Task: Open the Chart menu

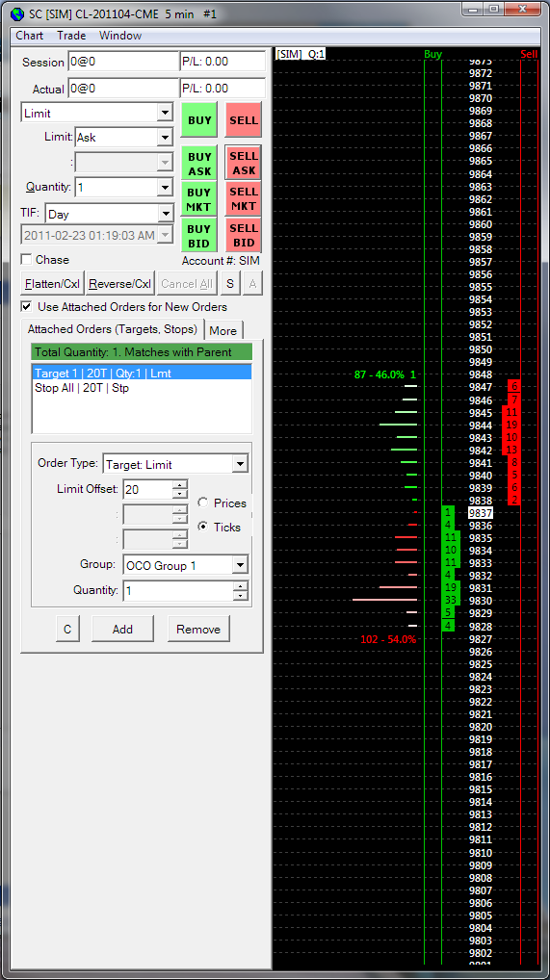Action: pyautogui.click(x=30, y=36)
